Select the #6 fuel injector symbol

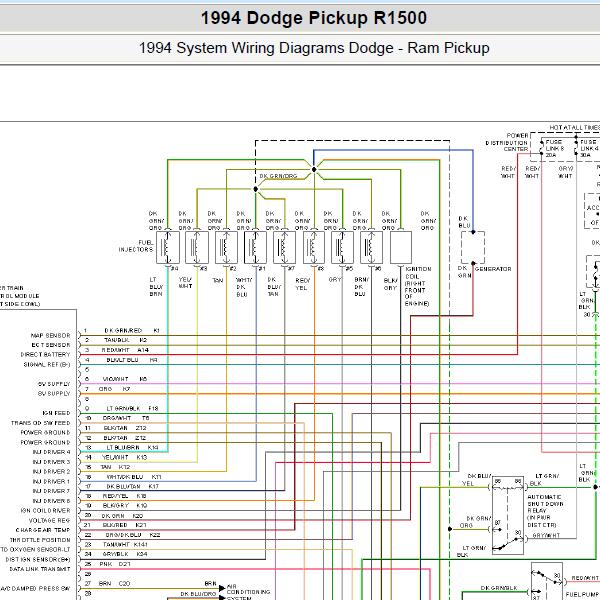tap(371, 247)
